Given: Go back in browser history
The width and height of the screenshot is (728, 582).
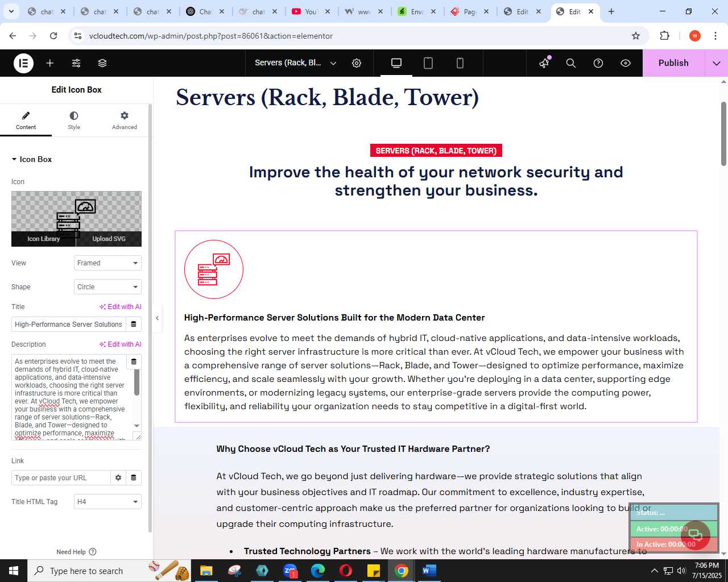Looking at the screenshot, I should coord(13,36).
